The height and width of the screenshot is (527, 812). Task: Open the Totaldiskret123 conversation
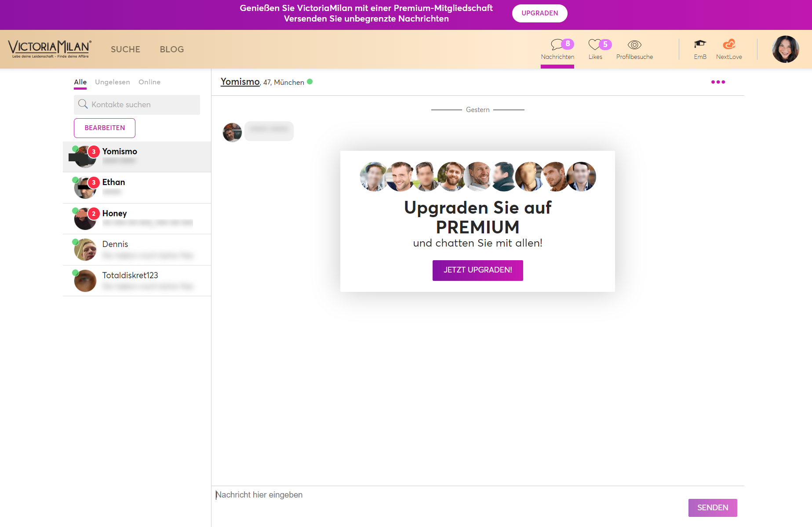(137, 281)
